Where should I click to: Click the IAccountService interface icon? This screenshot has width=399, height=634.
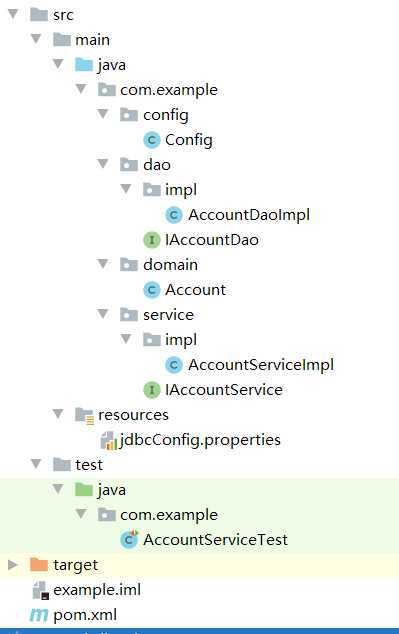point(152,390)
